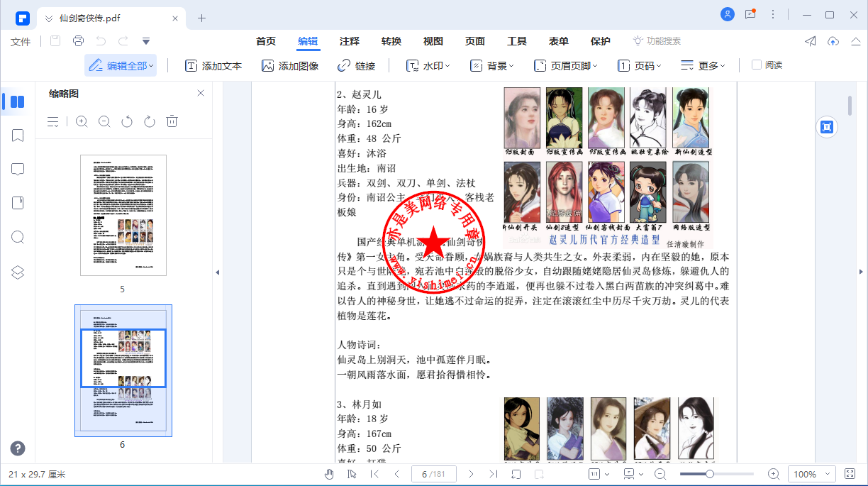
Task: Open the thumbnails panel from the sidebar
Action: (x=18, y=101)
